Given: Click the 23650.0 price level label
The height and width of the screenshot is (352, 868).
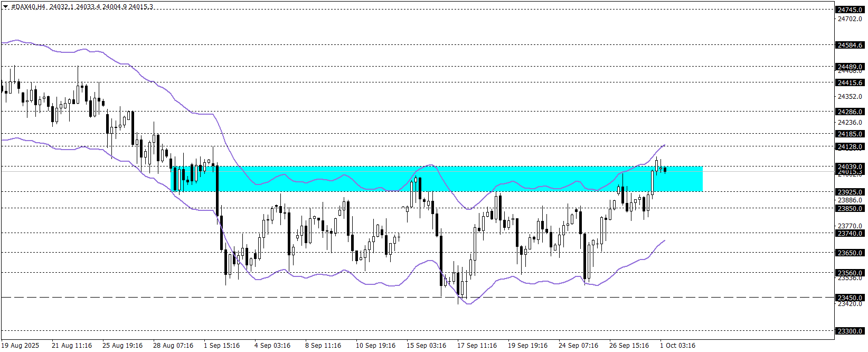Looking at the screenshot, I should tap(850, 253).
